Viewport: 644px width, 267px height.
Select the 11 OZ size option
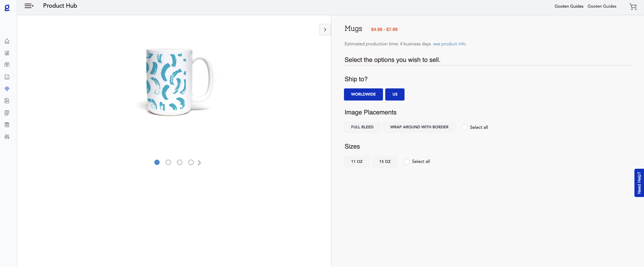[357, 162]
